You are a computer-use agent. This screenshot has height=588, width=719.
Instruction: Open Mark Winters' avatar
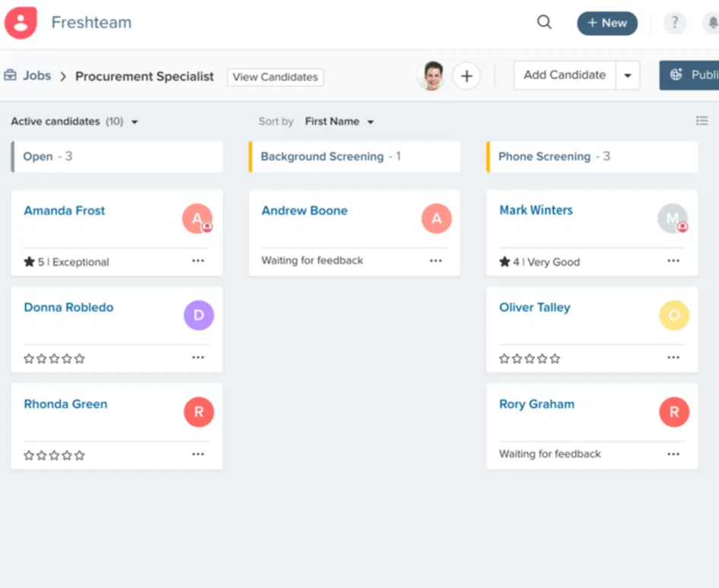coord(673,219)
